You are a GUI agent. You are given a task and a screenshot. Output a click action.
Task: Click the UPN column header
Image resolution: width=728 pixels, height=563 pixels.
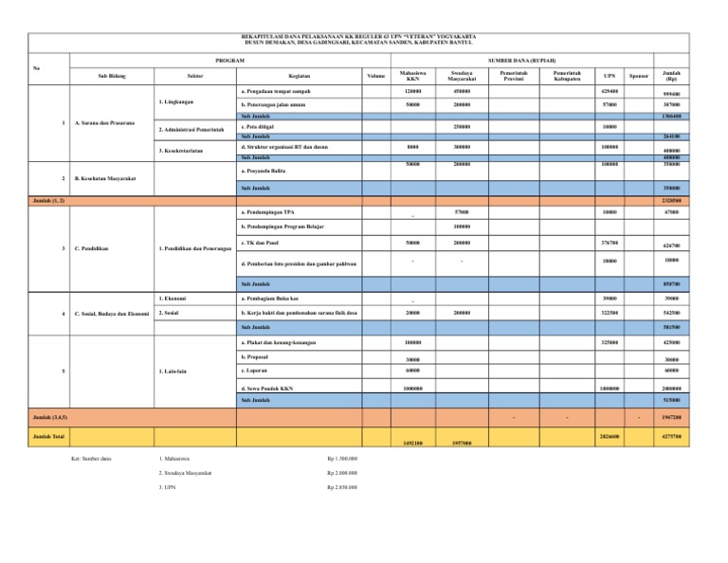pos(610,76)
